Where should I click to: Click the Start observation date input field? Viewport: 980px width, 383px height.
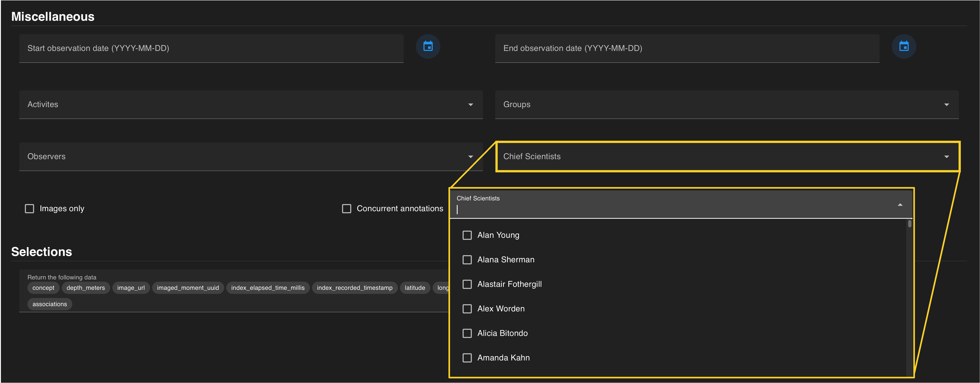click(211, 48)
